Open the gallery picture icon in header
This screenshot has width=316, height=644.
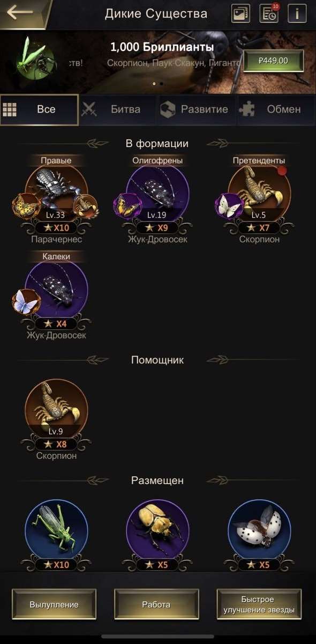(x=241, y=13)
